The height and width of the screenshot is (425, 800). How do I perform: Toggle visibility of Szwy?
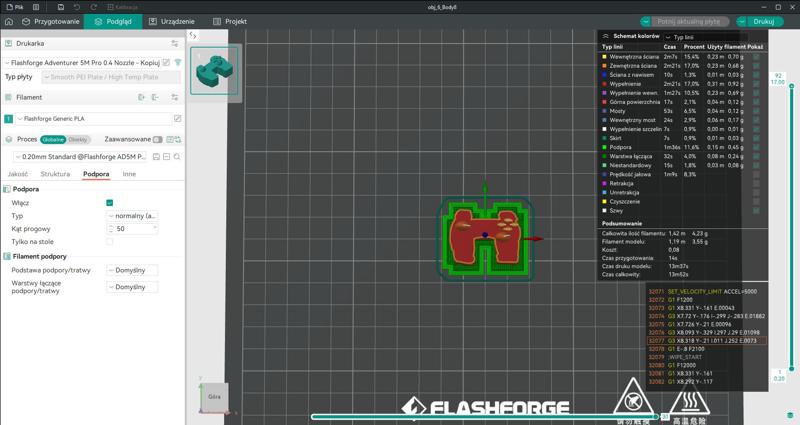[x=756, y=210]
